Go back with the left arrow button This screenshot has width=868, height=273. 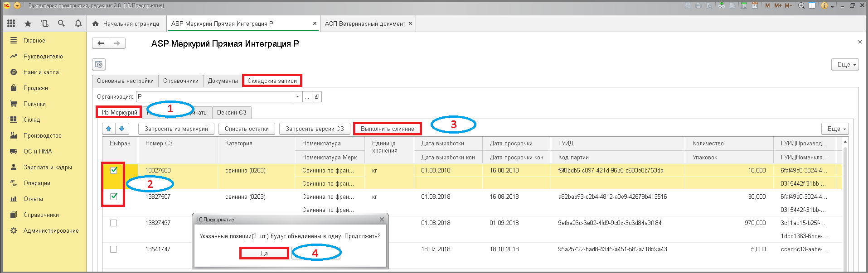tap(101, 43)
